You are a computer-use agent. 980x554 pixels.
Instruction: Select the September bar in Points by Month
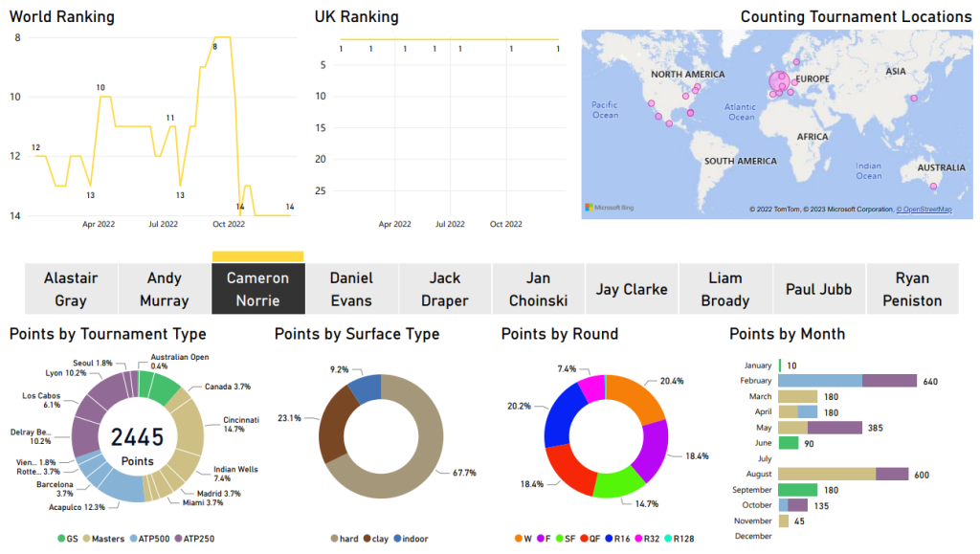tap(798, 490)
